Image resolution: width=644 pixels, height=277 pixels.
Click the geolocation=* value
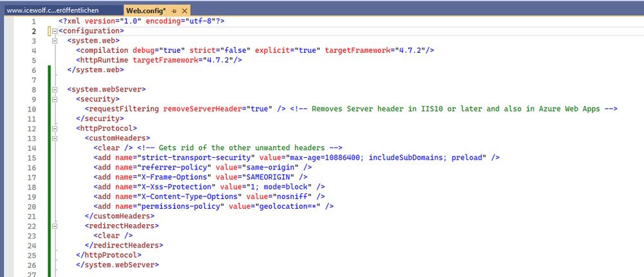pos(287,206)
